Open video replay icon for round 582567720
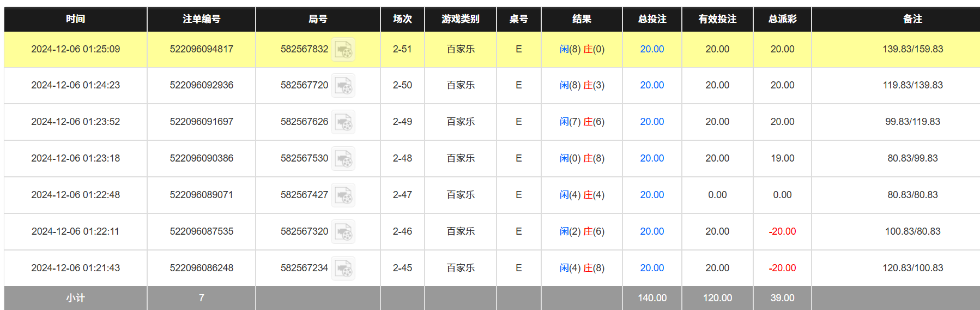The width and height of the screenshot is (980, 310). pos(343,86)
